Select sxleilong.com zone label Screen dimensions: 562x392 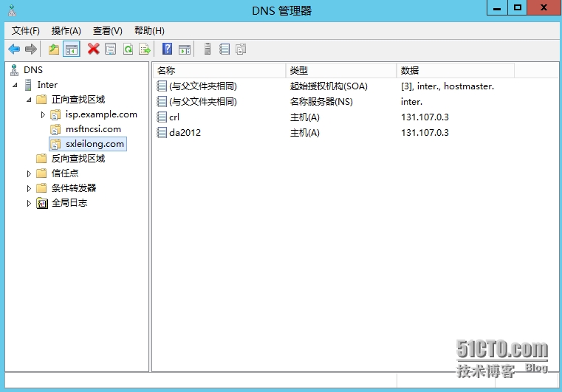pyautogui.click(x=95, y=144)
